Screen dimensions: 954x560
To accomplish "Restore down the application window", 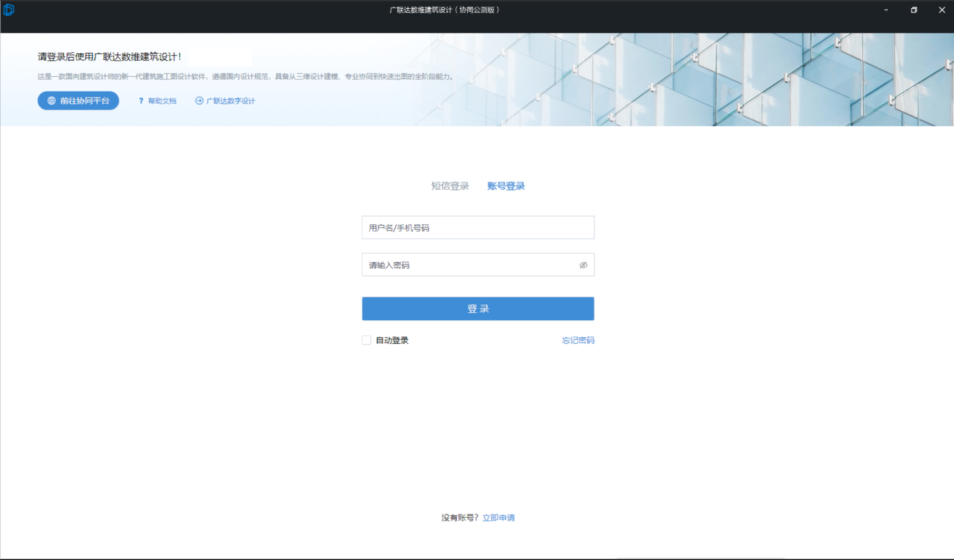I will [x=914, y=10].
